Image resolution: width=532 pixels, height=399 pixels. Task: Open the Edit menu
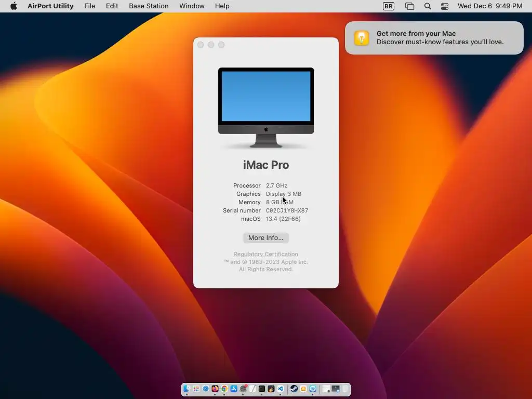[x=112, y=6]
